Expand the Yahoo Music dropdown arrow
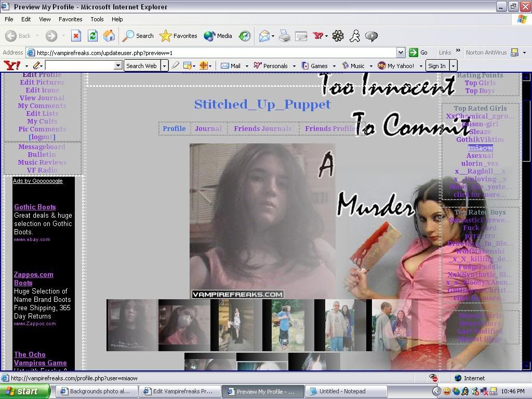The height and width of the screenshot is (399, 532). pos(371,66)
